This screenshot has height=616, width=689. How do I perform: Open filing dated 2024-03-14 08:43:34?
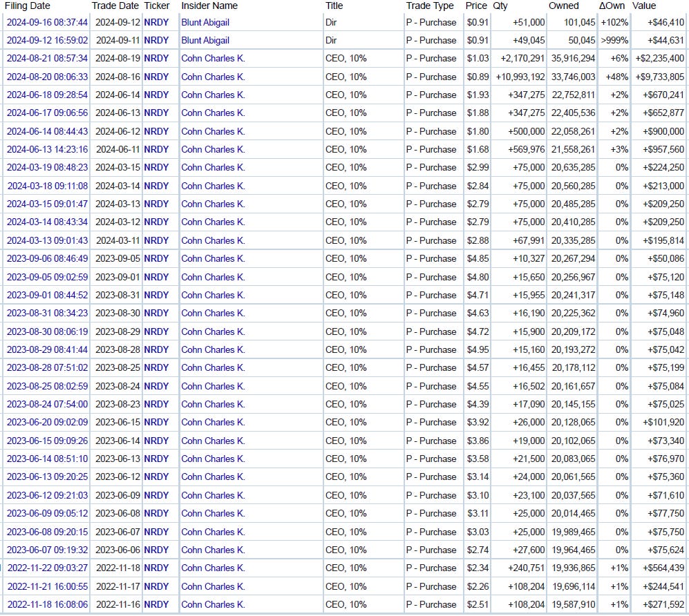pos(47,222)
